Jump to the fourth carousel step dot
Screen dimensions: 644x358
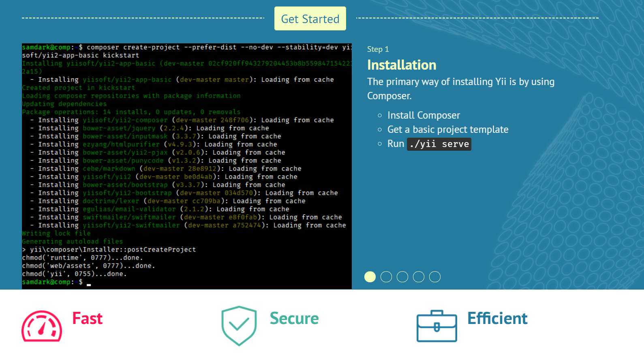coord(419,277)
